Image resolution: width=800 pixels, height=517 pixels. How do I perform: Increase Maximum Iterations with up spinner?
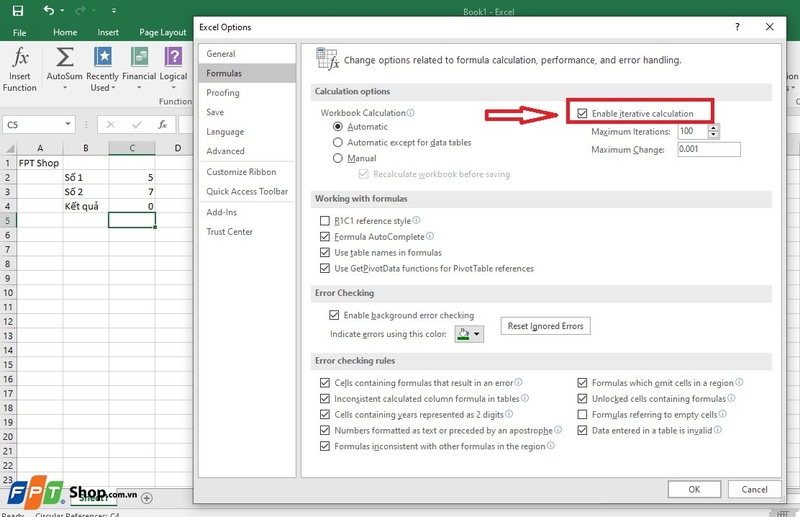click(713, 128)
